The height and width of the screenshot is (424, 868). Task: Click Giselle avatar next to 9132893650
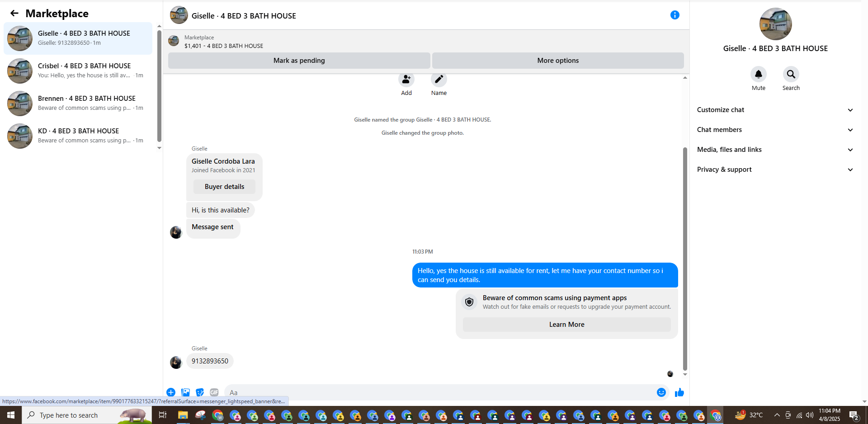pyautogui.click(x=176, y=362)
